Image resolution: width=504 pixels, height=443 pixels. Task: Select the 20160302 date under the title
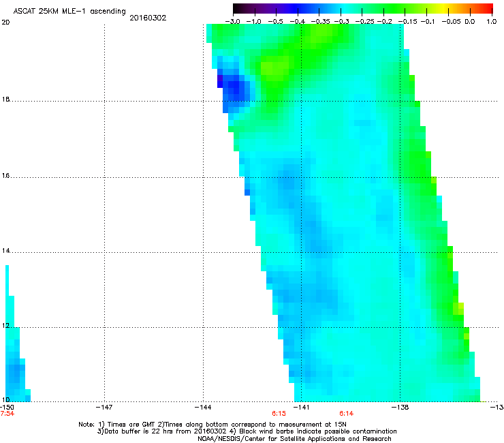coord(148,18)
